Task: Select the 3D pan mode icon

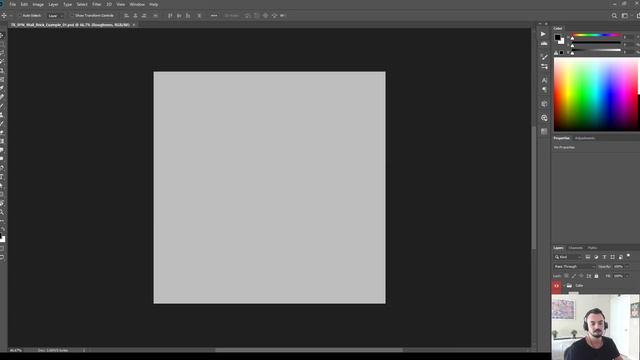Action: (x=265, y=16)
